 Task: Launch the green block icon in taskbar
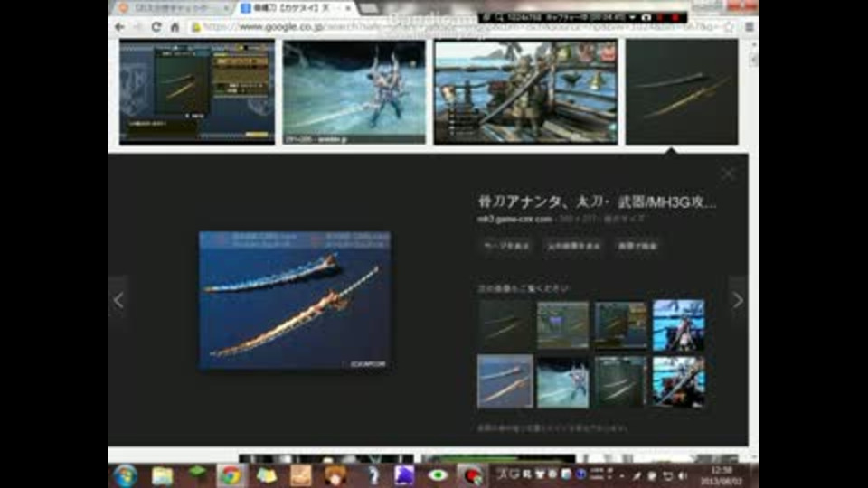197,474
